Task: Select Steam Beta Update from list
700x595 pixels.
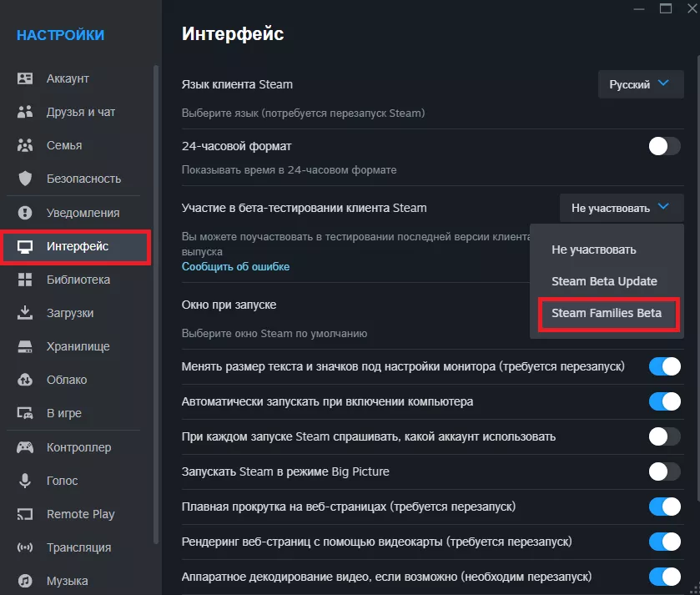Action: tap(604, 281)
